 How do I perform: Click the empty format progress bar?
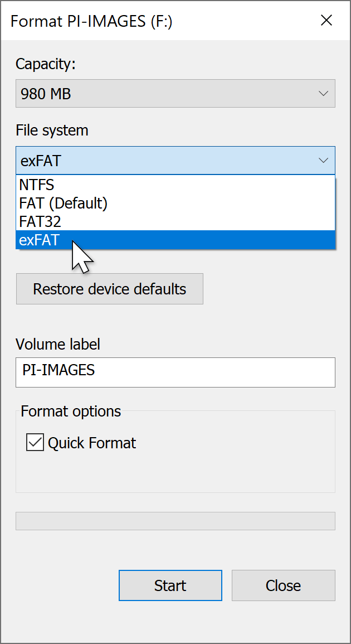coord(175,521)
